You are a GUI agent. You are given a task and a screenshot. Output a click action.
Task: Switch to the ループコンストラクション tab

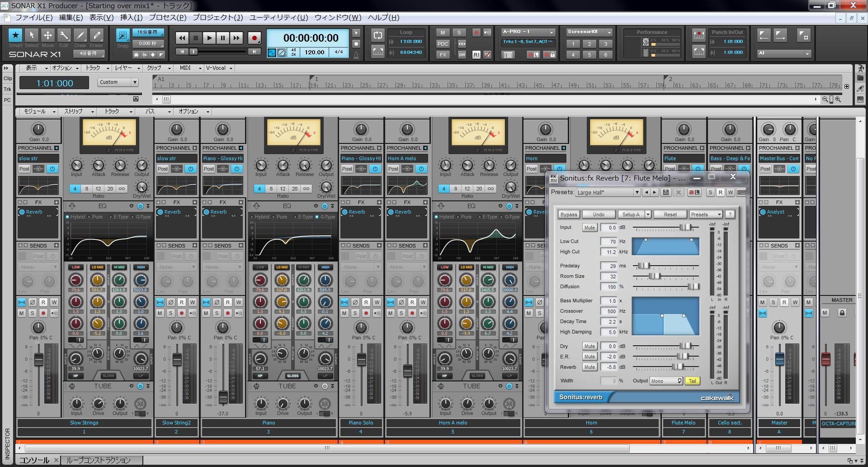click(x=99, y=460)
